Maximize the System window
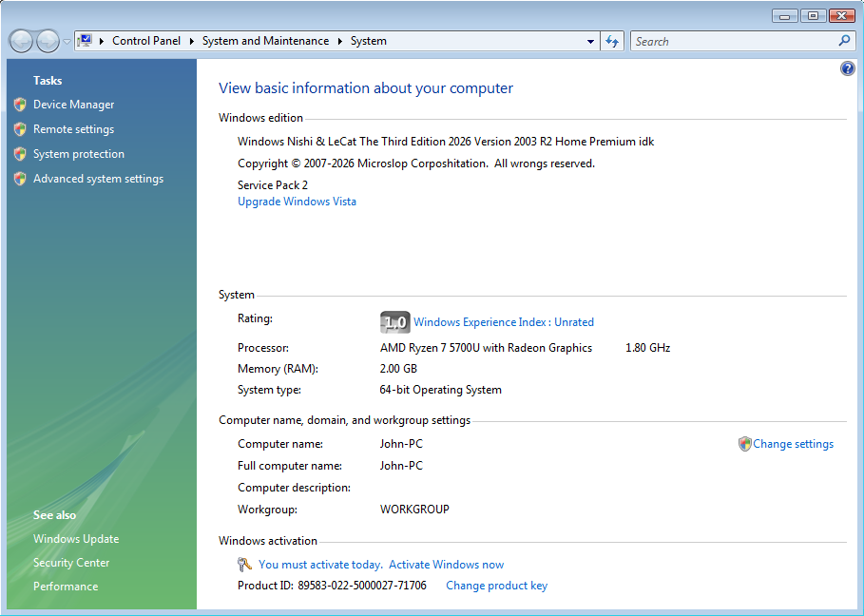 (x=814, y=16)
